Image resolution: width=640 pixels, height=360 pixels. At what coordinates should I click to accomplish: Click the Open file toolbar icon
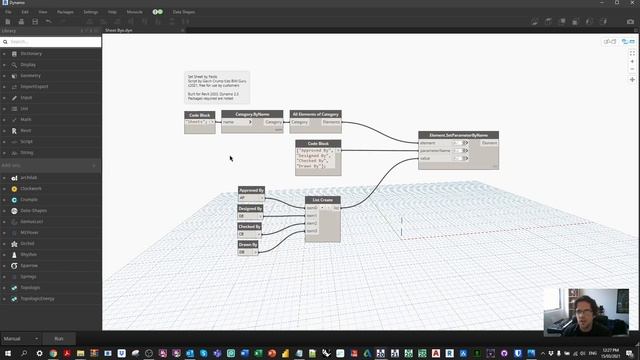pos(21,22)
